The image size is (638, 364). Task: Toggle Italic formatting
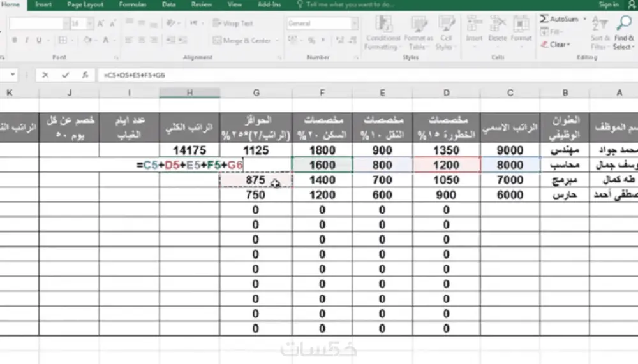[27, 40]
